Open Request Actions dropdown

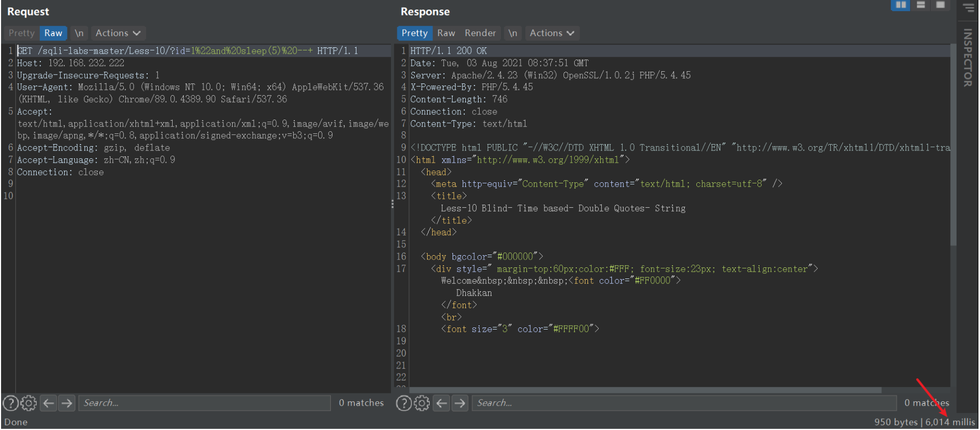pyautogui.click(x=118, y=33)
